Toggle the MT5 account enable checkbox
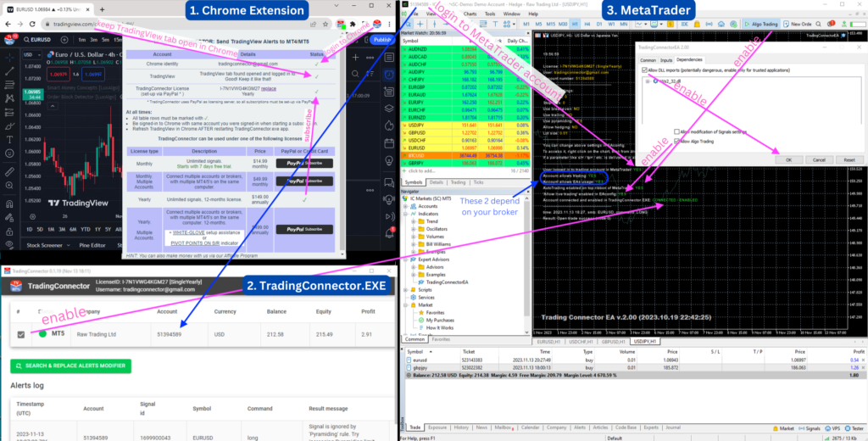 pyautogui.click(x=21, y=333)
